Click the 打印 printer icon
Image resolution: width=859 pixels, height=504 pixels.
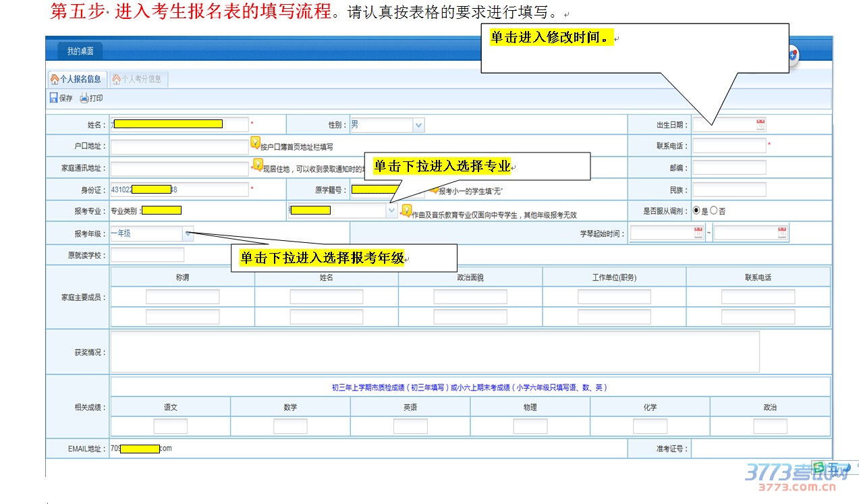coord(84,99)
